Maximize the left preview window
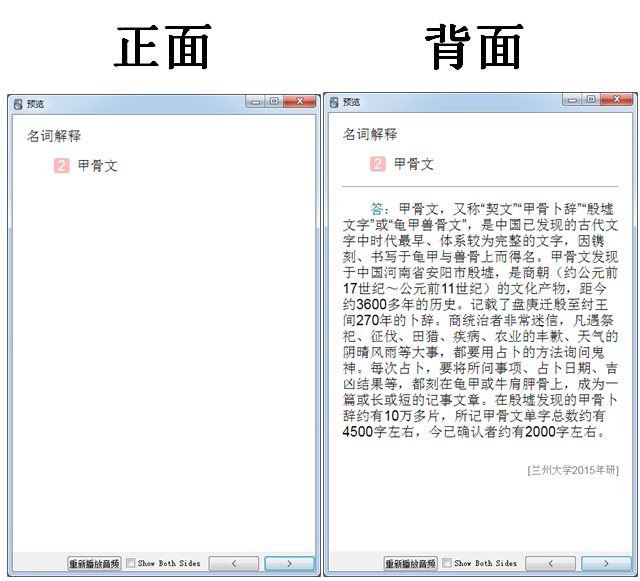The image size is (640, 581). click(x=274, y=101)
